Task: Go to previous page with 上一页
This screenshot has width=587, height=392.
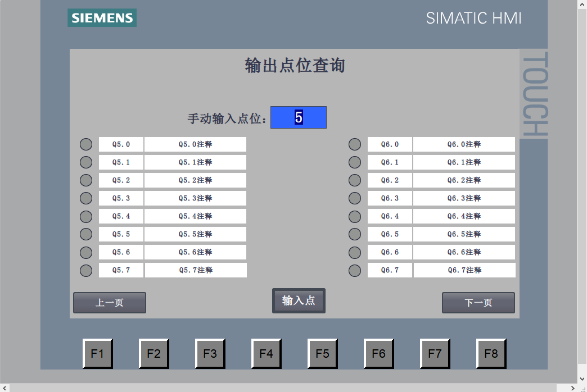Action: 110,303
